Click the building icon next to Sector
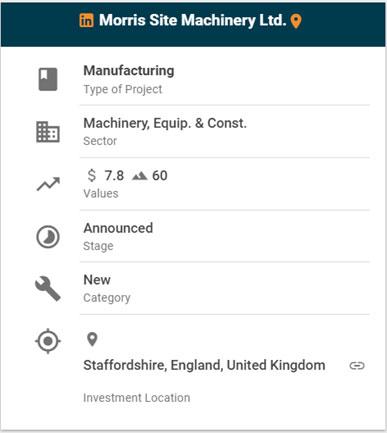 click(48, 132)
